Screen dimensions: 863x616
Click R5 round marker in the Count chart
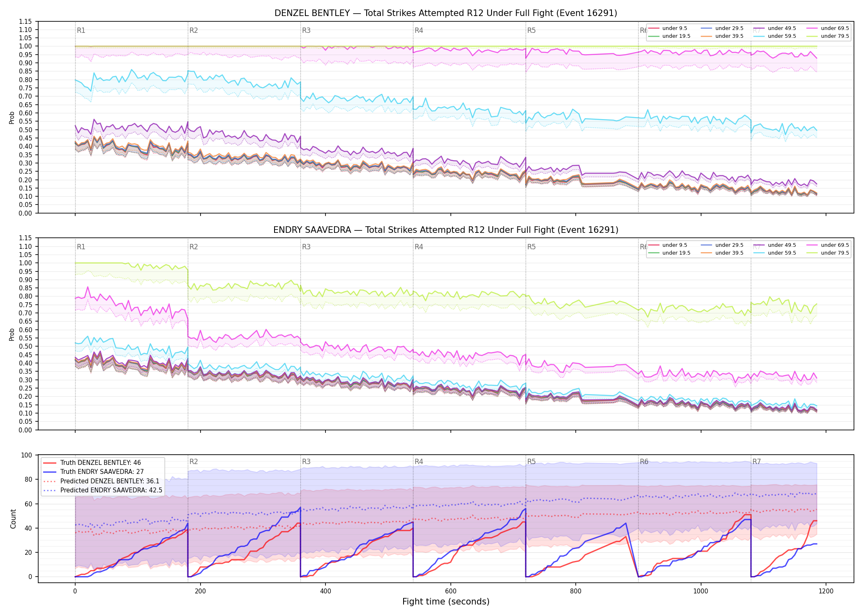coord(531,462)
